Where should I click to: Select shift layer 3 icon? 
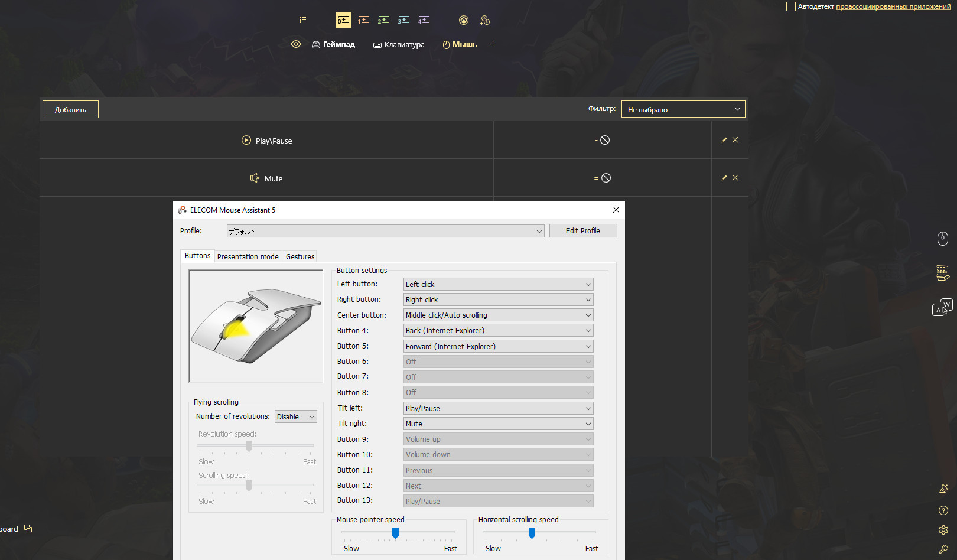coord(404,20)
